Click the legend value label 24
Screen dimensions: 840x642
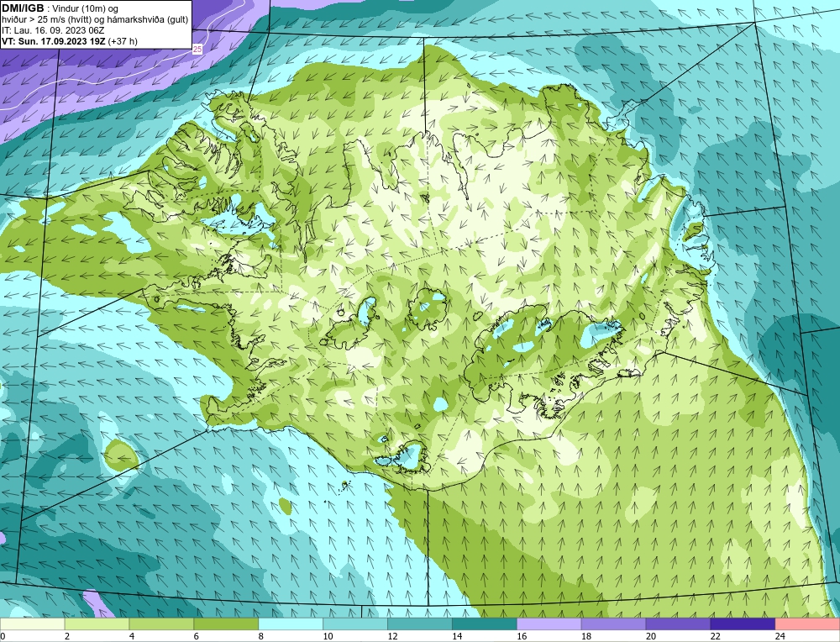780,637
